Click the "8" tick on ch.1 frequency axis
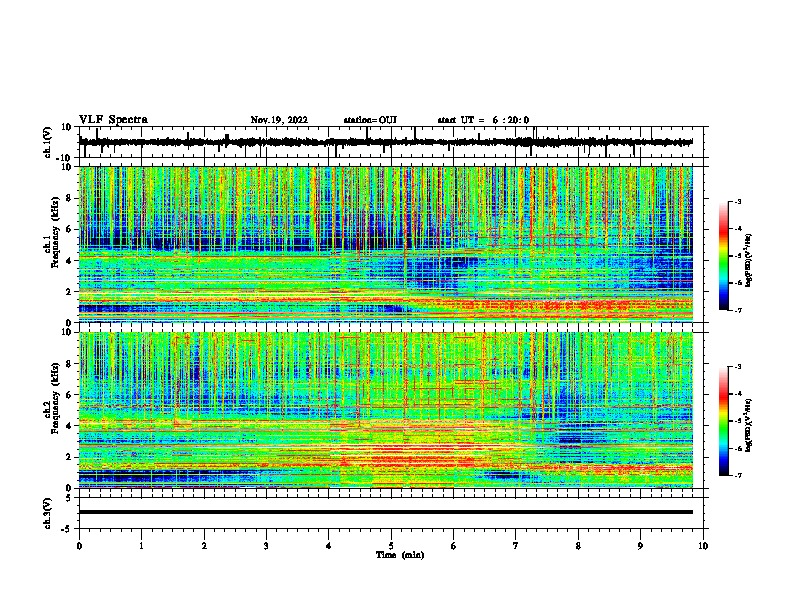Image resolution: width=792 pixels, height=612 pixels. [x=70, y=198]
